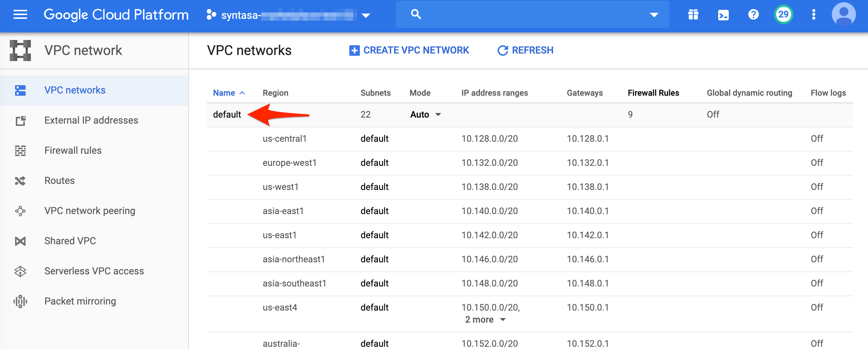This screenshot has width=868, height=349.
Task: Open VPC network peering page
Action: tap(90, 211)
